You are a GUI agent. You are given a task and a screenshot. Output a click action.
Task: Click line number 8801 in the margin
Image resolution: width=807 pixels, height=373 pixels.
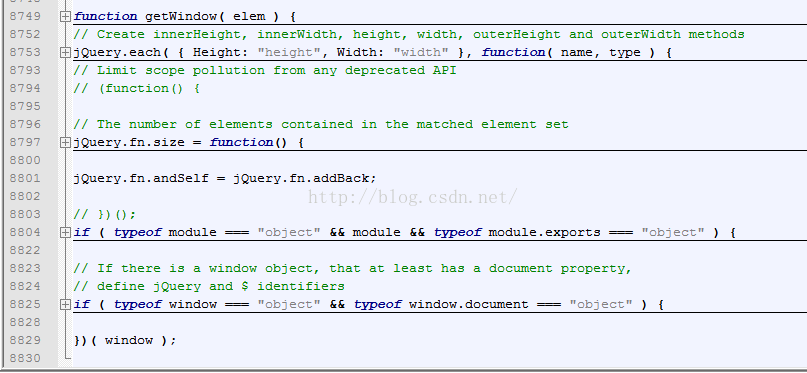point(25,179)
